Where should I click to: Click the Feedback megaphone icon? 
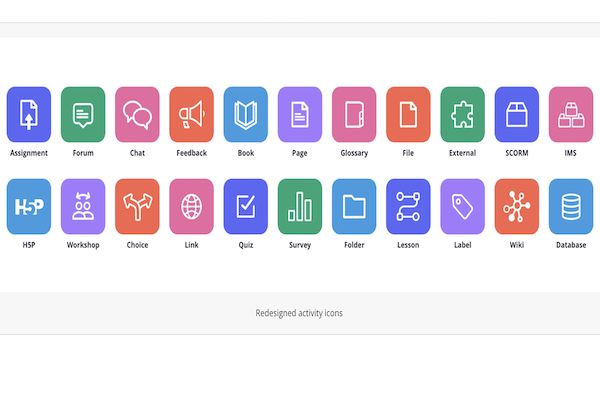[x=192, y=114]
